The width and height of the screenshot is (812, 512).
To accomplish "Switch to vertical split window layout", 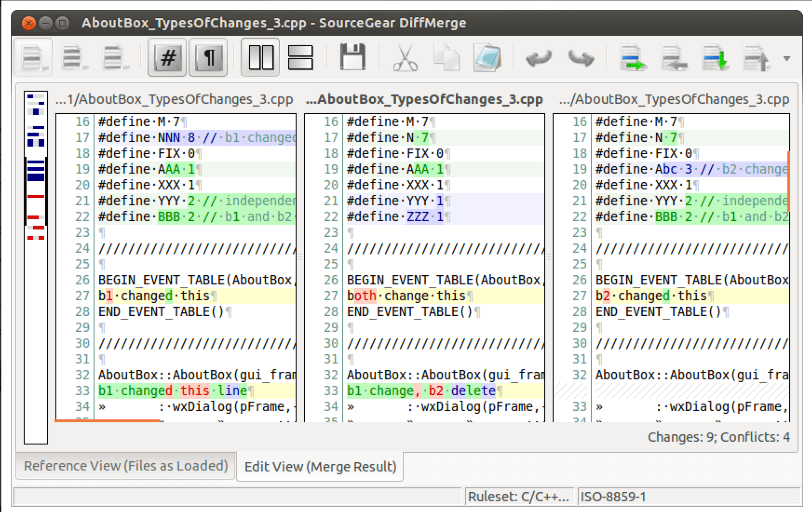I will (x=261, y=58).
